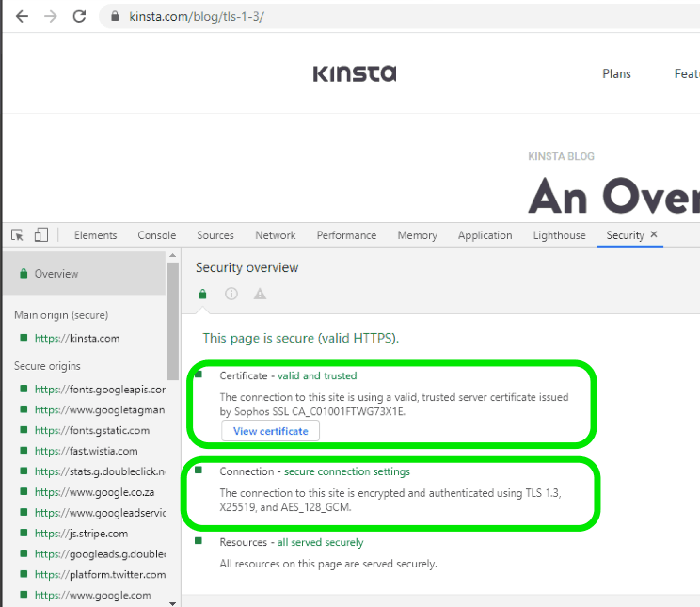Click the sidebar scroll up arrow

tap(173, 255)
